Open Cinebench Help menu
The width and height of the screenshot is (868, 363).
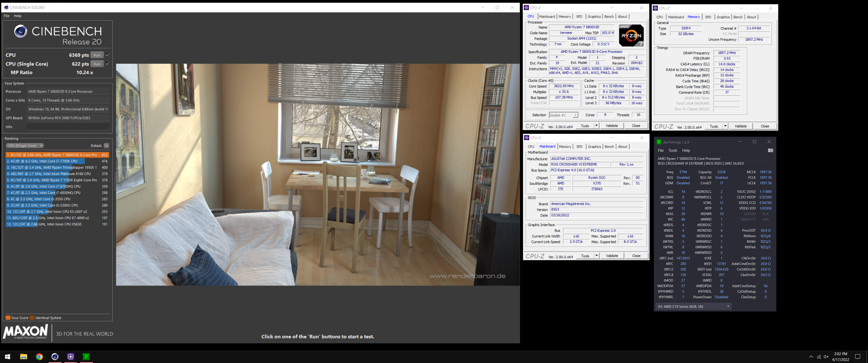(x=17, y=16)
